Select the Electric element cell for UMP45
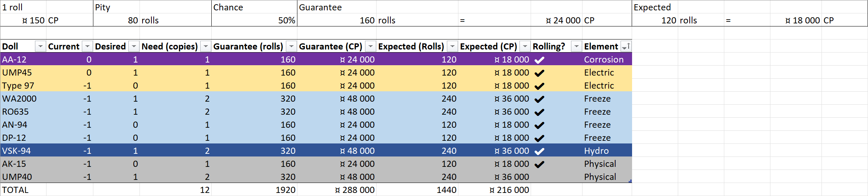Image resolution: width=868 pixels, height=196 pixels. click(x=607, y=72)
